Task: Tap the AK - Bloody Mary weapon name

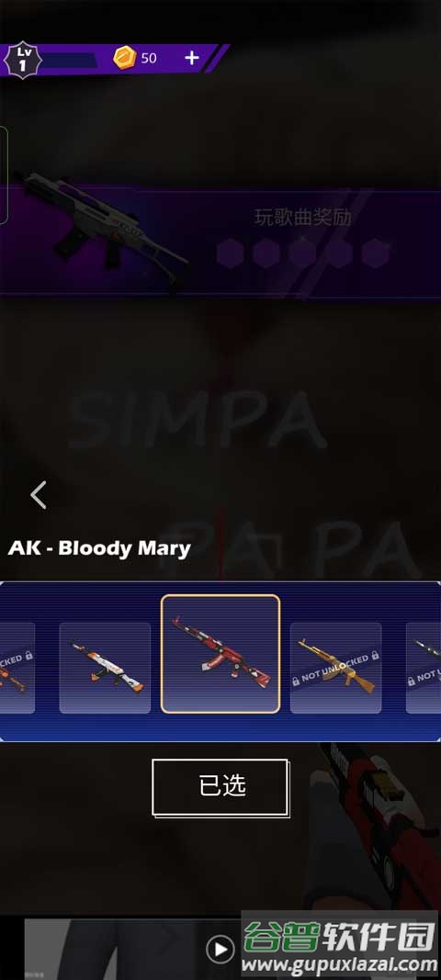Action: click(x=99, y=548)
